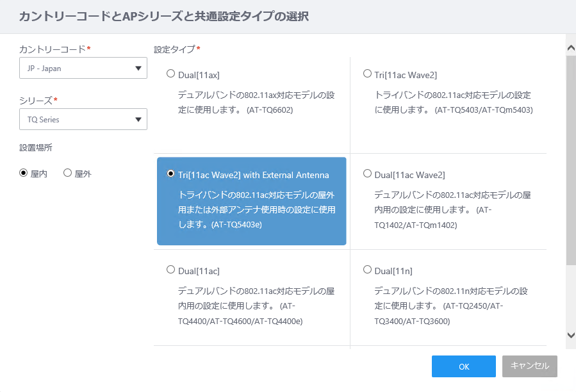This screenshot has width=576, height=392.
Task: Click the scrollbar down arrow
Action: click(571, 335)
